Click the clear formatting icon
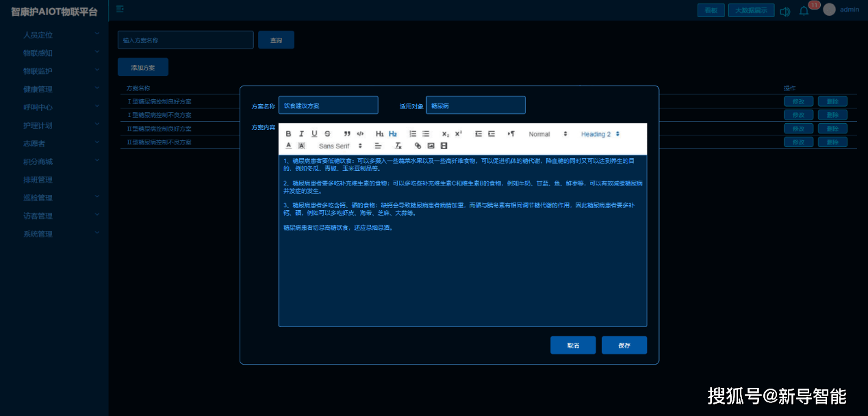 pos(398,146)
